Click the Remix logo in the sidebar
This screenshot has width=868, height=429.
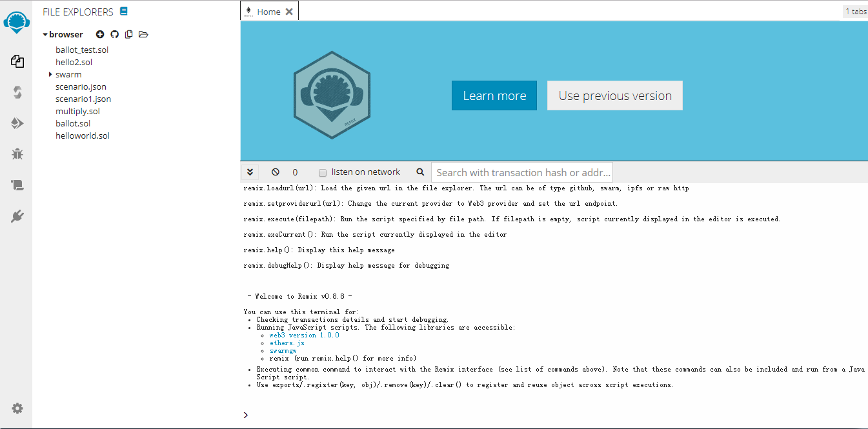pos(16,22)
